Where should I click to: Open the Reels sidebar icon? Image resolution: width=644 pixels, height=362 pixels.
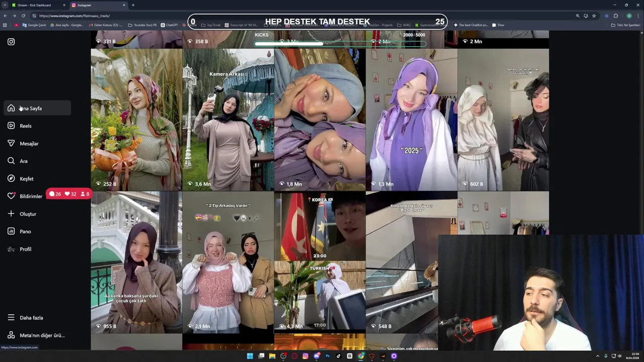coord(11,126)
